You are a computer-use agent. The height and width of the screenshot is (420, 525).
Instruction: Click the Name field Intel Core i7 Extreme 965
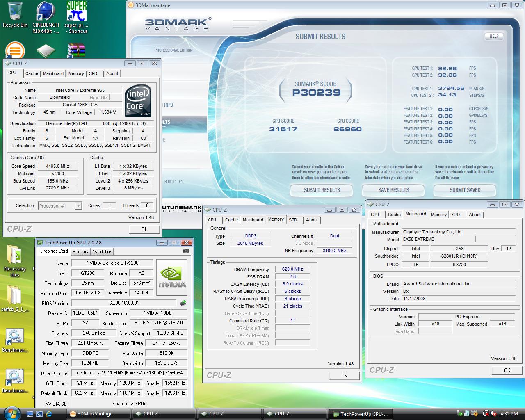(x=80, y=90)
